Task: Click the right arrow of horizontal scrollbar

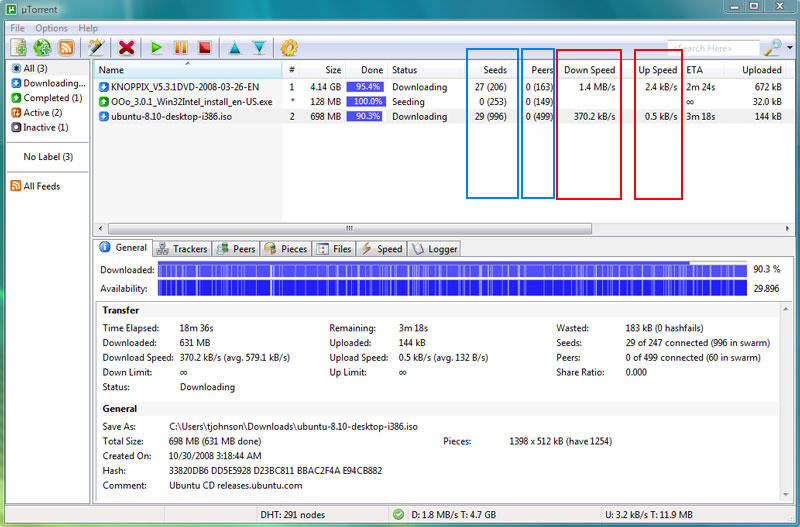Action: pos(788,229)
